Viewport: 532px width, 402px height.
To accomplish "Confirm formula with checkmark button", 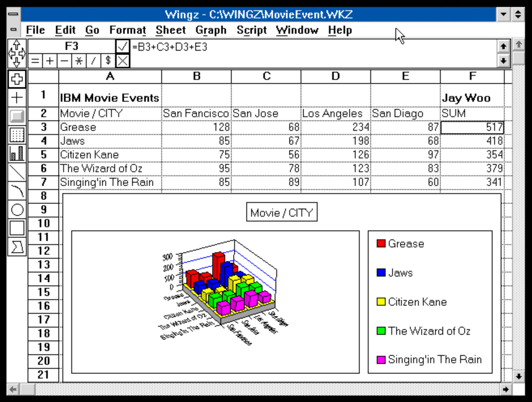I will (x=123, y=46).
